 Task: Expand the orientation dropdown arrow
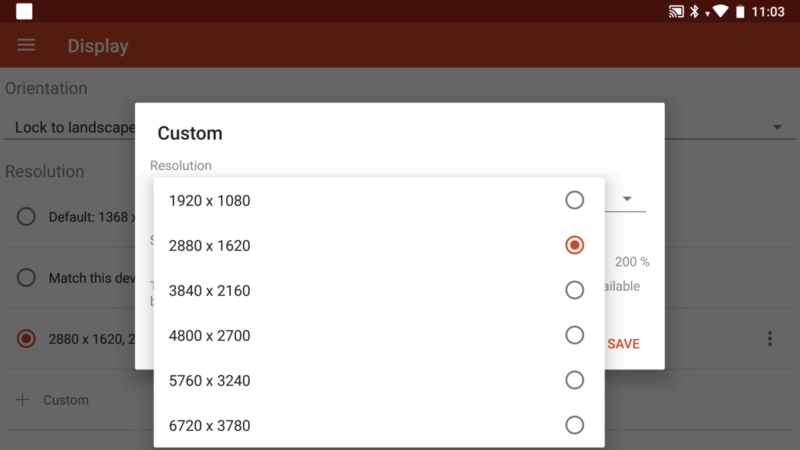777,127
